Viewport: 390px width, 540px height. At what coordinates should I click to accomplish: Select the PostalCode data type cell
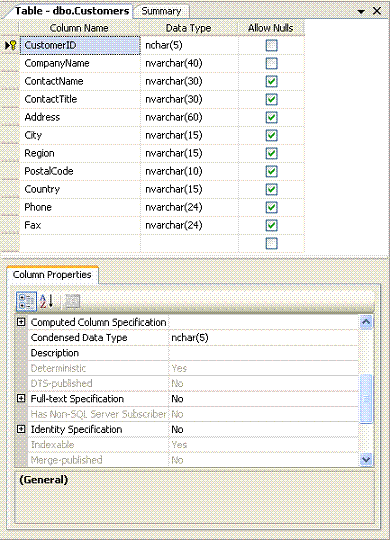tap(189, 171)
